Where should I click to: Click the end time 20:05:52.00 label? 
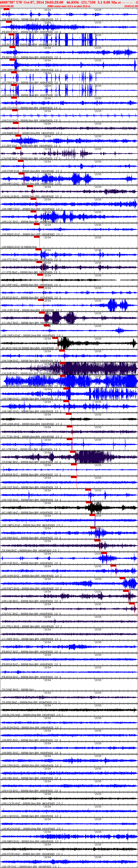point(131,6)
